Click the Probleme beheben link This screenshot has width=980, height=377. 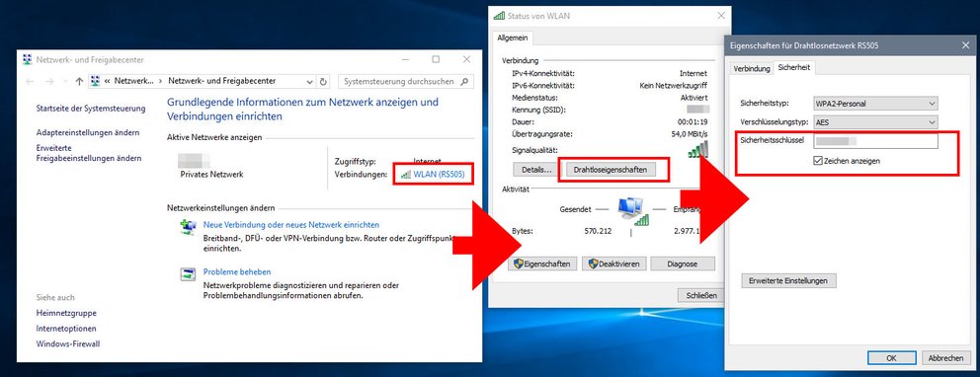point(237,272)
